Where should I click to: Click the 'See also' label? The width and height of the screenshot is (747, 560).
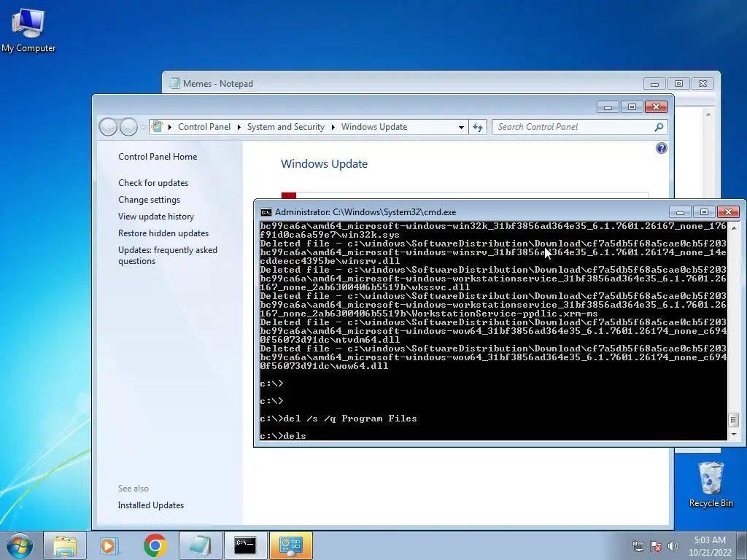coord(133,489)
